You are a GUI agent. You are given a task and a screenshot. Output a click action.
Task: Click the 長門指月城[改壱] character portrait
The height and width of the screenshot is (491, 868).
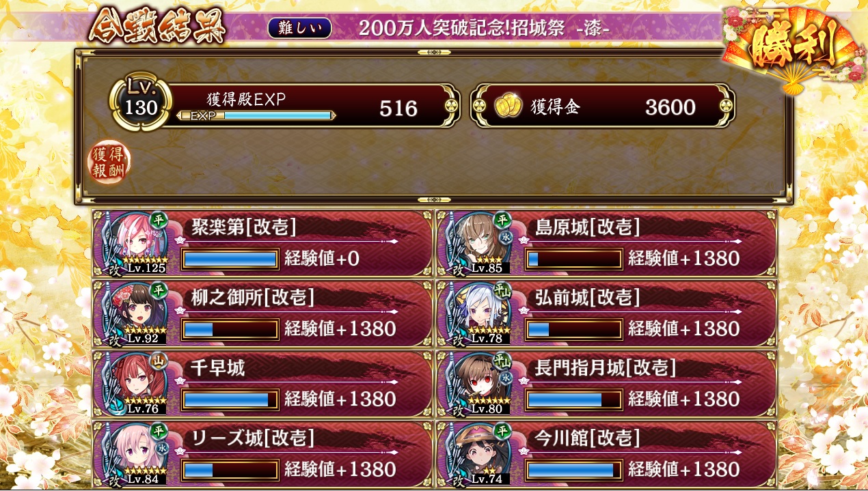pyautogui.click(x=482, y=381)
